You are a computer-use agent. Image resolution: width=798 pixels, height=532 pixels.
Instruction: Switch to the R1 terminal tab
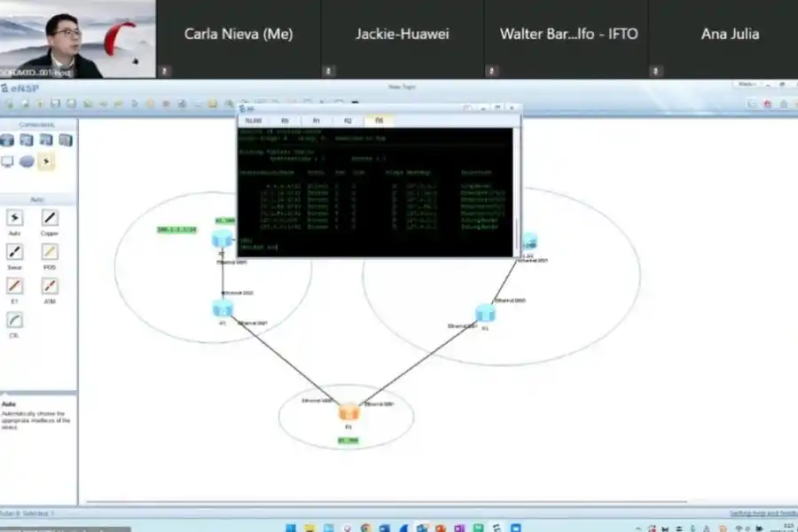pyautogui.click(x=317, y=120)
